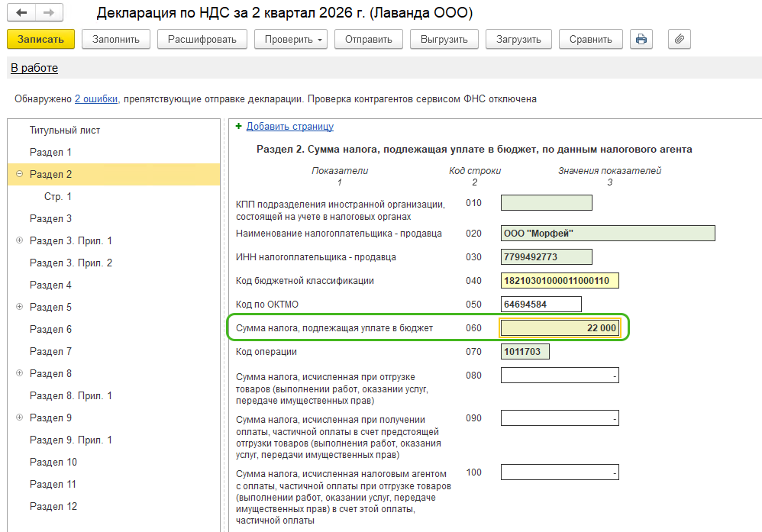
Task: Click the КБК field 18210301000011000110
Action: click(560, 281)
